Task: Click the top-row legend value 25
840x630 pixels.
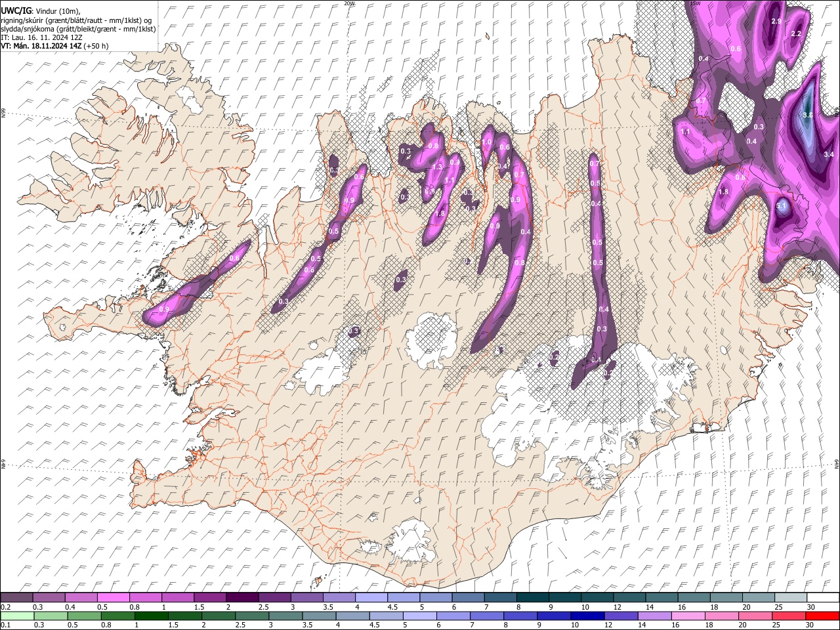Action: (x=779, y=607)
